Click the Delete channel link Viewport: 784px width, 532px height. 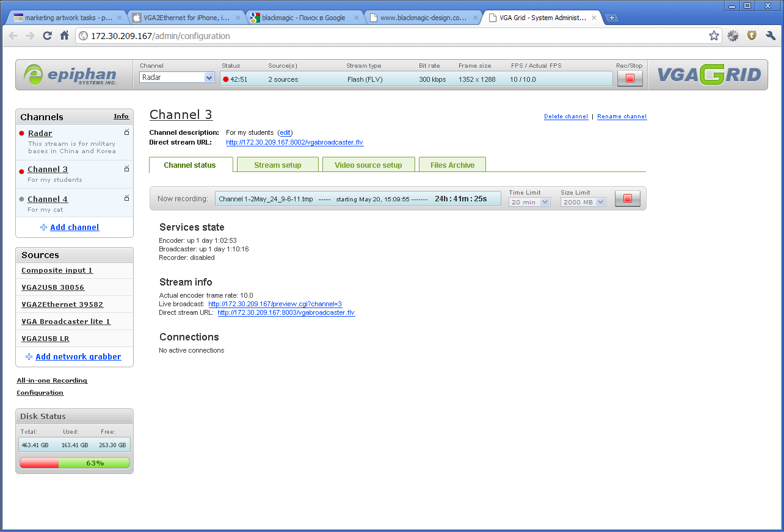click(x=565, y=117)
